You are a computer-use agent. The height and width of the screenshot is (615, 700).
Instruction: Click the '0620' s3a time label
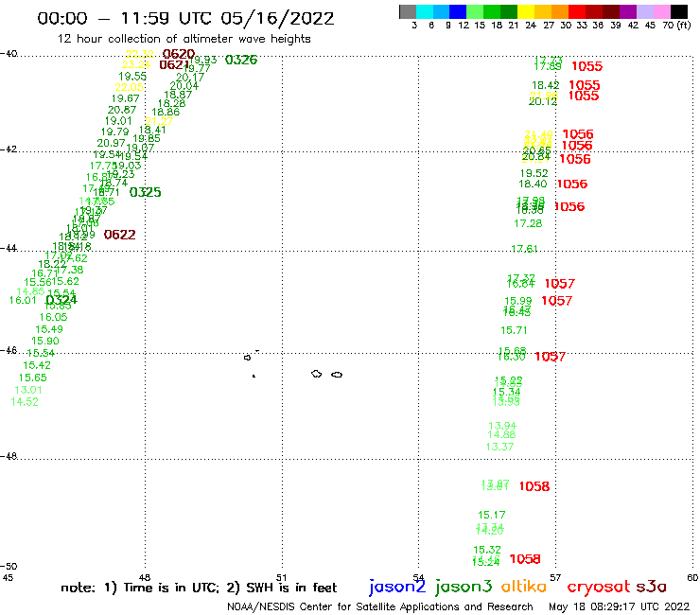pyautogui.click(x=179, y=54)
